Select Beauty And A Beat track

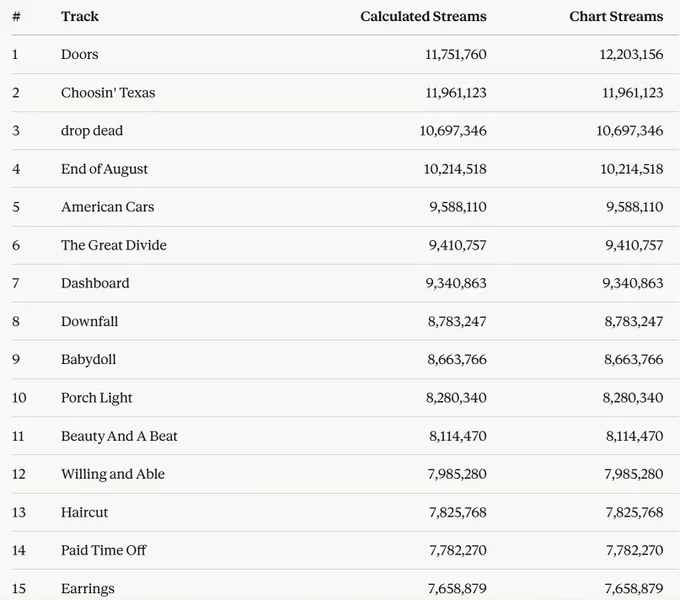[x=119, y=436]
